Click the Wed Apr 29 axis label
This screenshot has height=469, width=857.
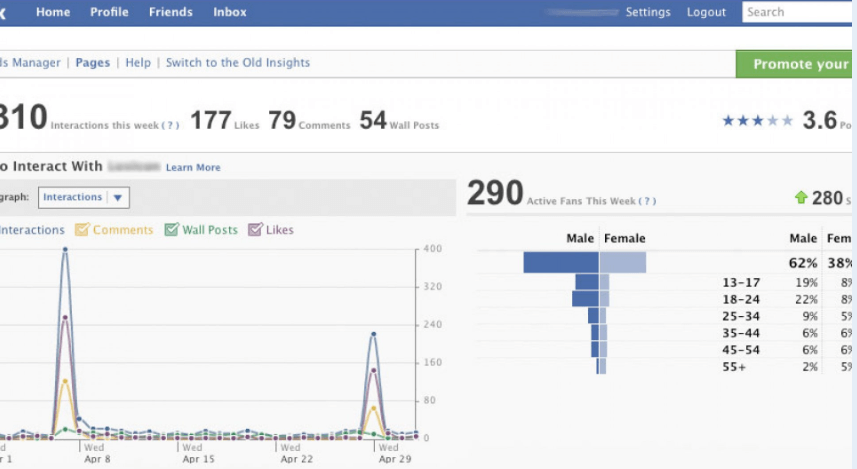coord(395,453)
